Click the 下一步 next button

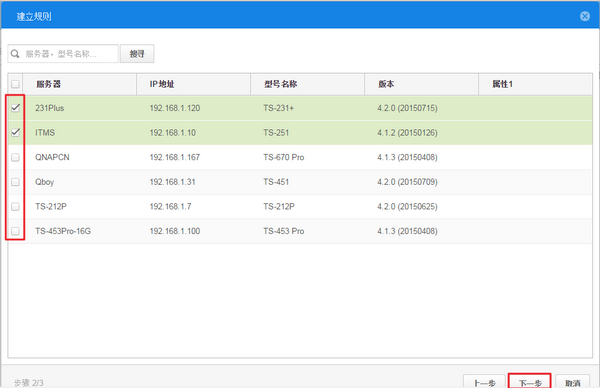coord(530,382)
